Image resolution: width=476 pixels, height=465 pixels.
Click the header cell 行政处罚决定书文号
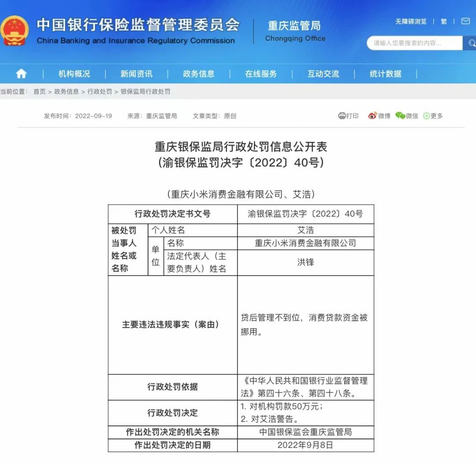tap(172, 214)
